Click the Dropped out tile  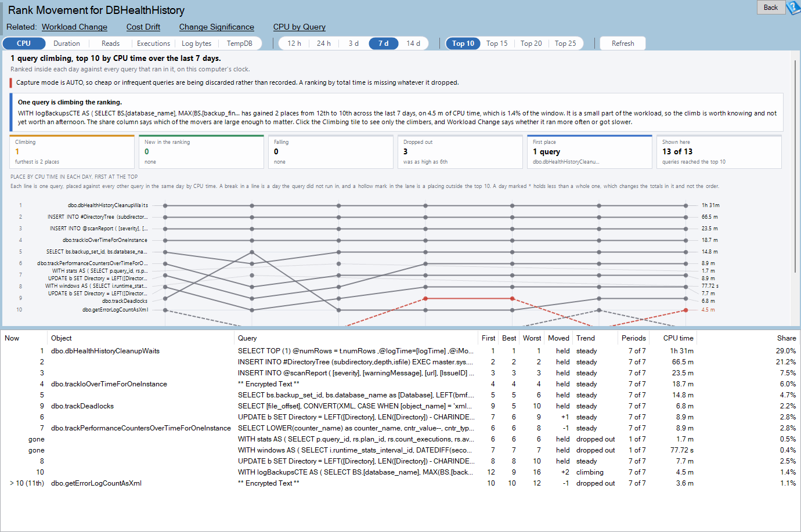point(460,152)
